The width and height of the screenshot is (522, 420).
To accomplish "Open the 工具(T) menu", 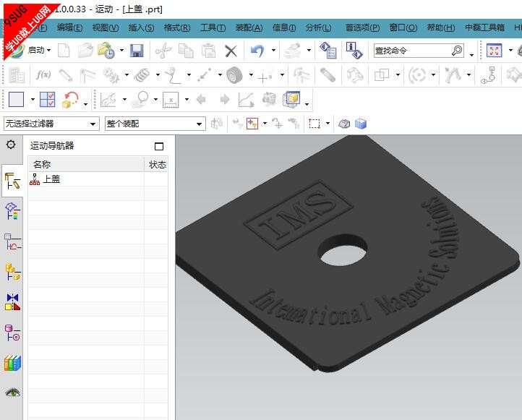I will tap(213, 27).
